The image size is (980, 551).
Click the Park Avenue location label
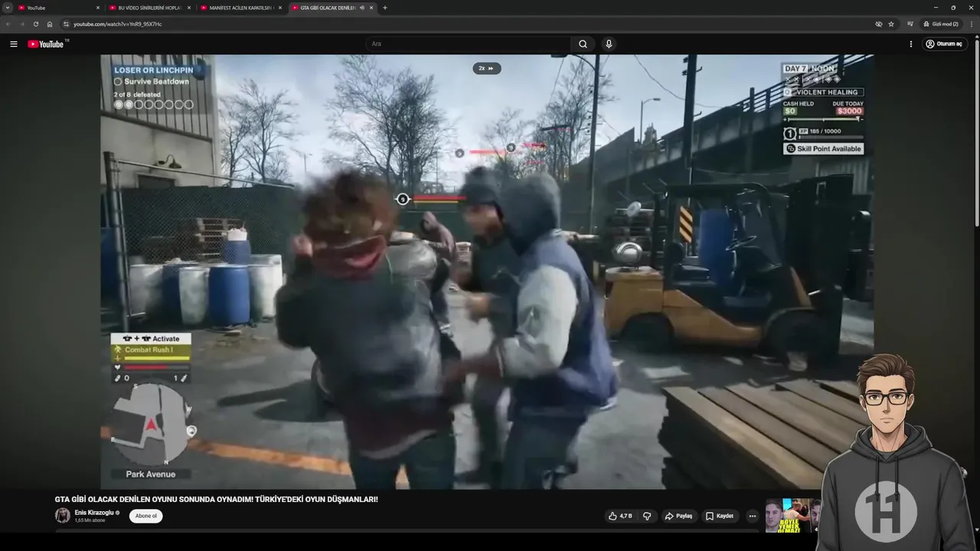[151, 474]
